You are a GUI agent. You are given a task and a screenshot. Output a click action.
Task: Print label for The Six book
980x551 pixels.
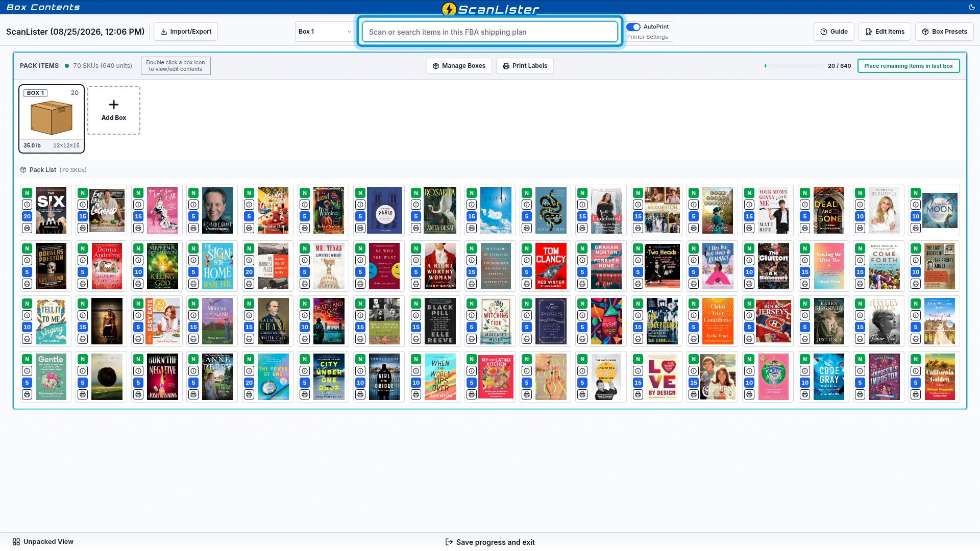(x=27, y=228)
